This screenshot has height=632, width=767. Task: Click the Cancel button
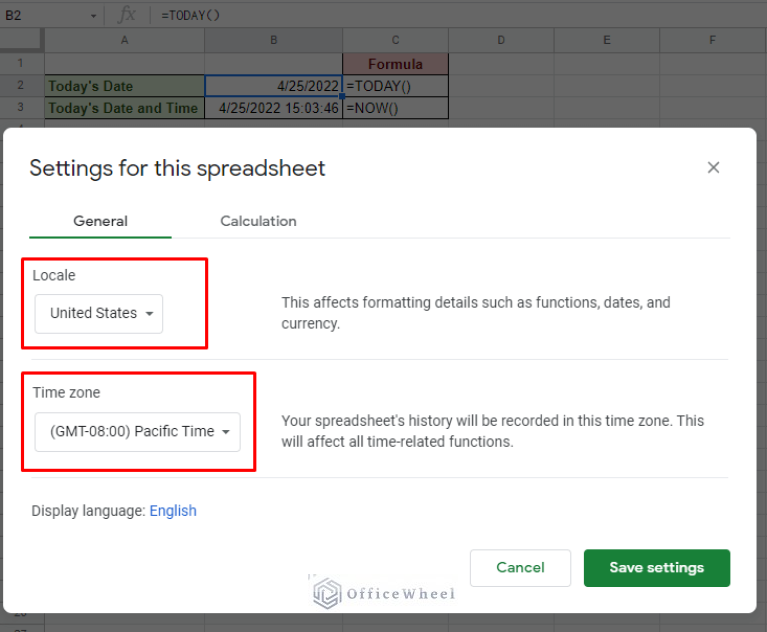(520, 567)
